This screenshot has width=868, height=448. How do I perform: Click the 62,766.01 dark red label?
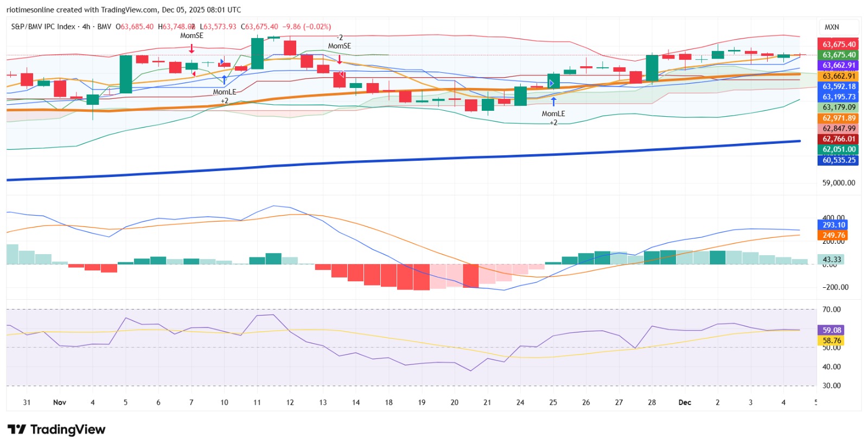click(838, 139)
